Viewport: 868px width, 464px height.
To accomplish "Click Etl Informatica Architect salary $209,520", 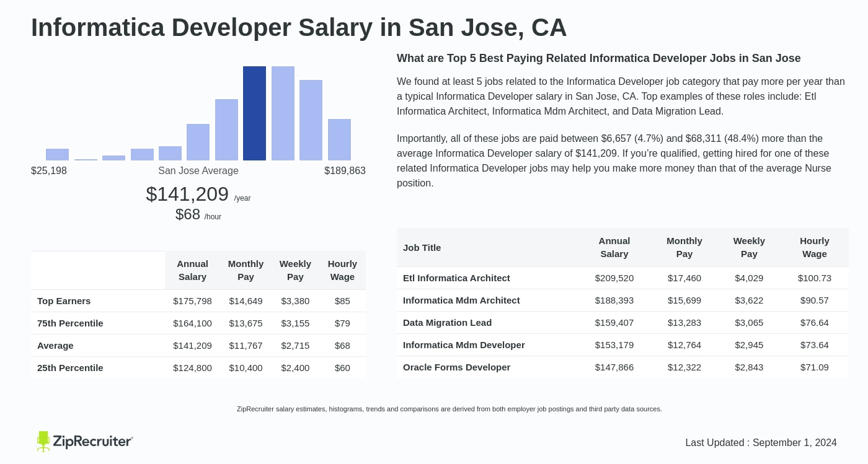I will [x=614, y=278].
